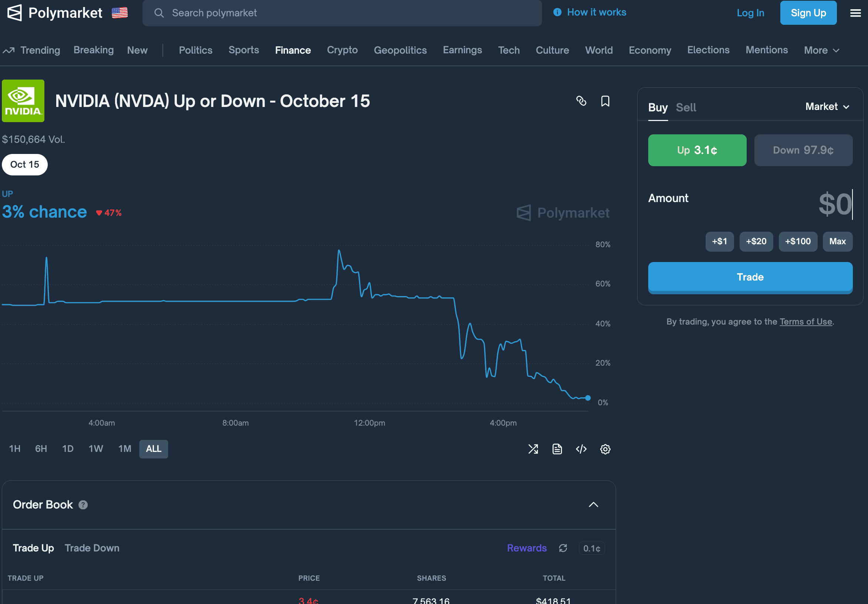Select the 1D chart timeframe
868x604 pixels.
68,449
